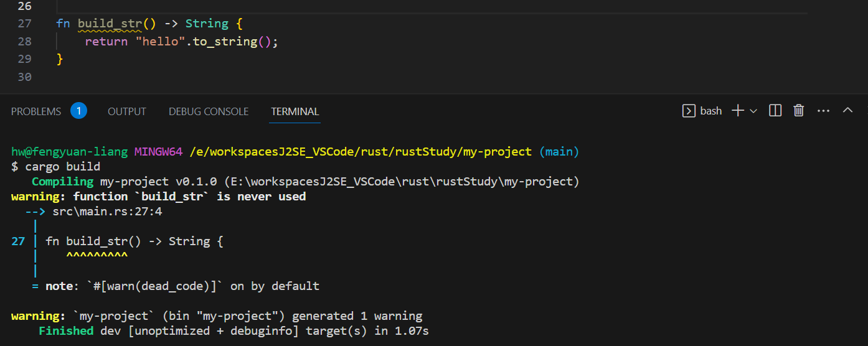This screenshot has height=346, width=868.
Task: Click editor line number 30
Action: pos(25,77)
